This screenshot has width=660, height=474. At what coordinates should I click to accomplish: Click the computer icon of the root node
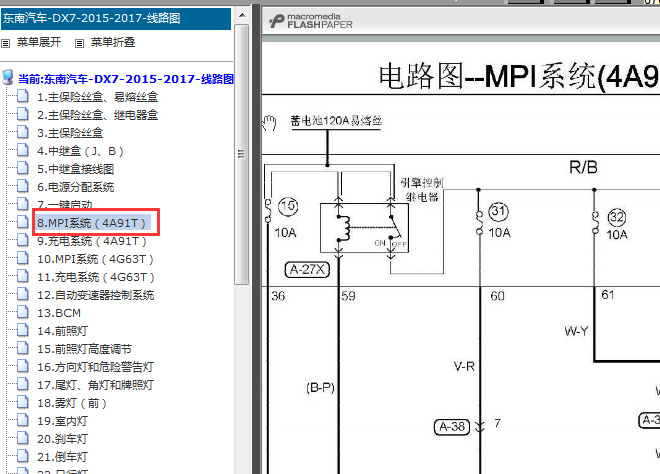tap(8, 77)
